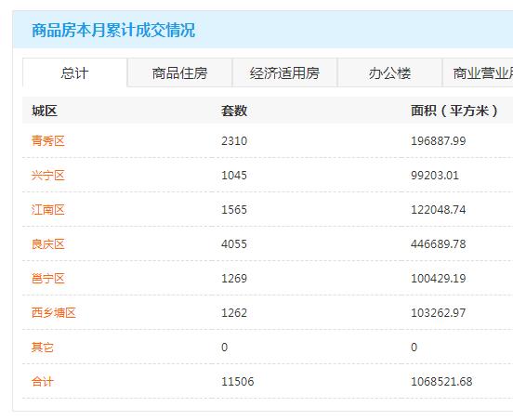Select the area value 99203.01
The image size is (513, 420).
[435, 176]
